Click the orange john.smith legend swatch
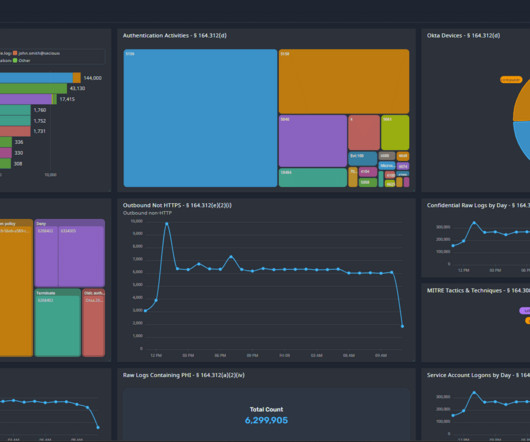530x442 pixels. pyautogui.click(x=15, y=53)
